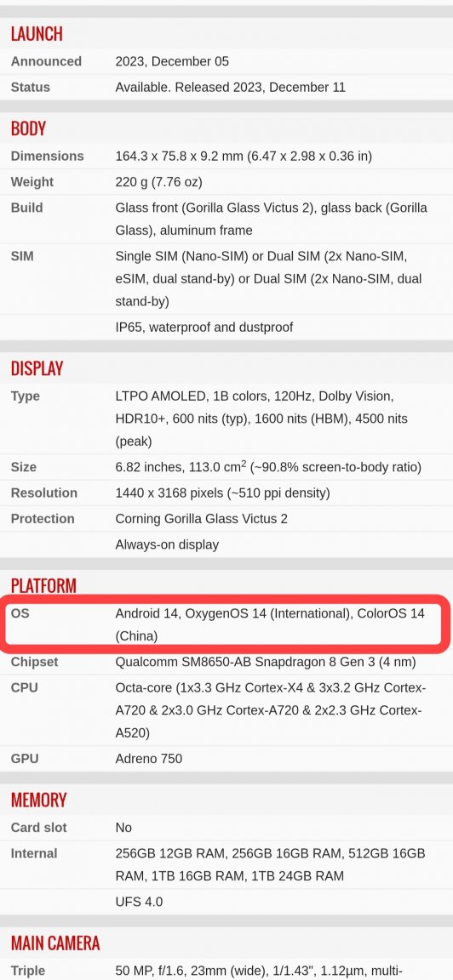This screenshot has height=980, width=453.
Task: Open the display Type label
Action: point(25,396)
